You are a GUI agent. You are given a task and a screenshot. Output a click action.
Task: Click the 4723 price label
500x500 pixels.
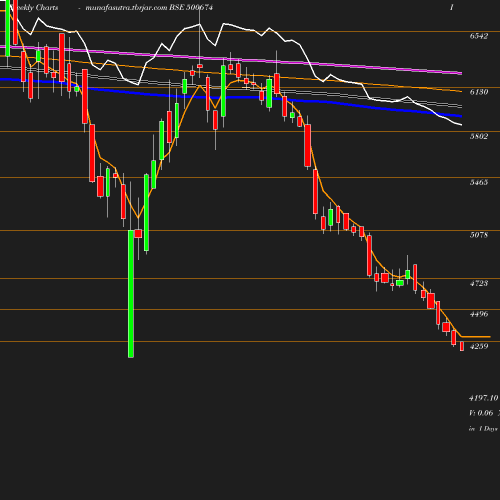coord(479,283)
